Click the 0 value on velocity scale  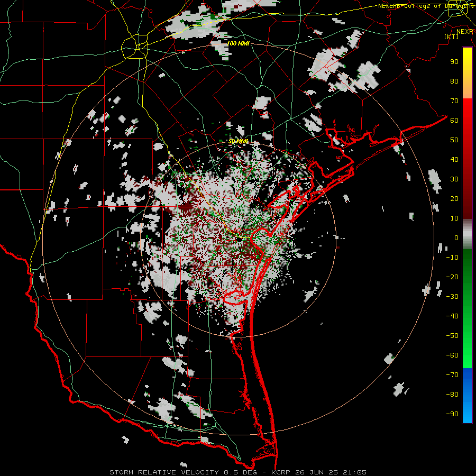456,238
